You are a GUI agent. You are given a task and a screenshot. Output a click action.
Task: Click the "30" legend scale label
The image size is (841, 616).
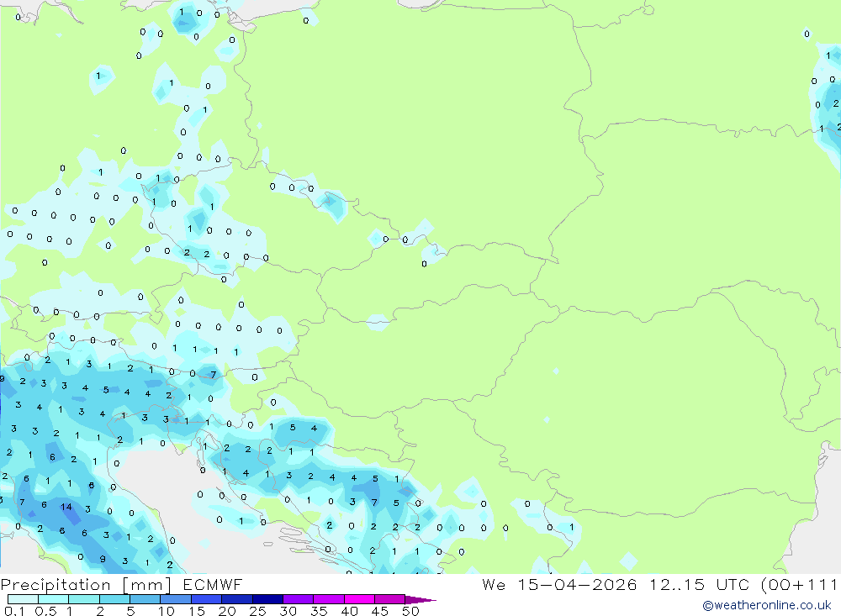point(288,611)
